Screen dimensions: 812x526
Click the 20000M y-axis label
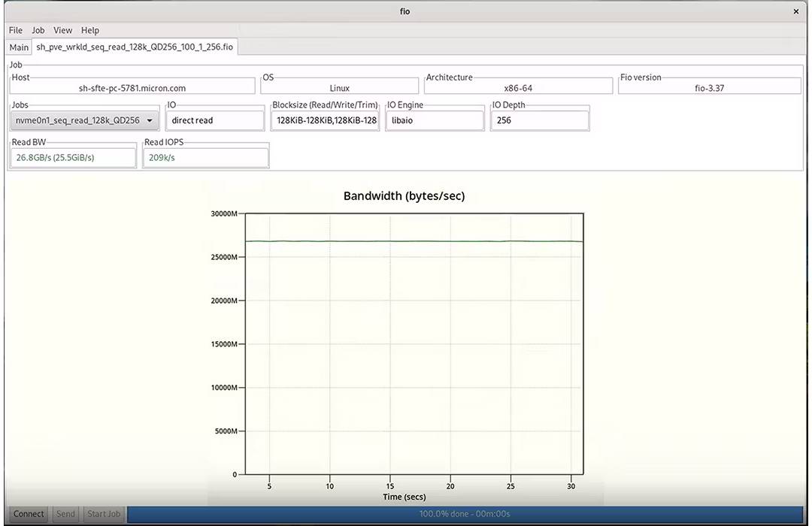coord(224,301)
